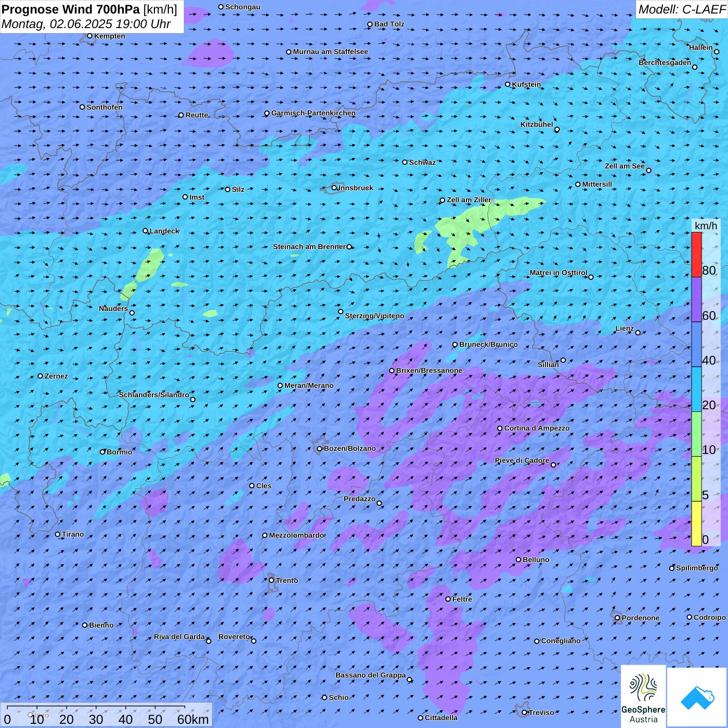Click the Imst label

197,197
